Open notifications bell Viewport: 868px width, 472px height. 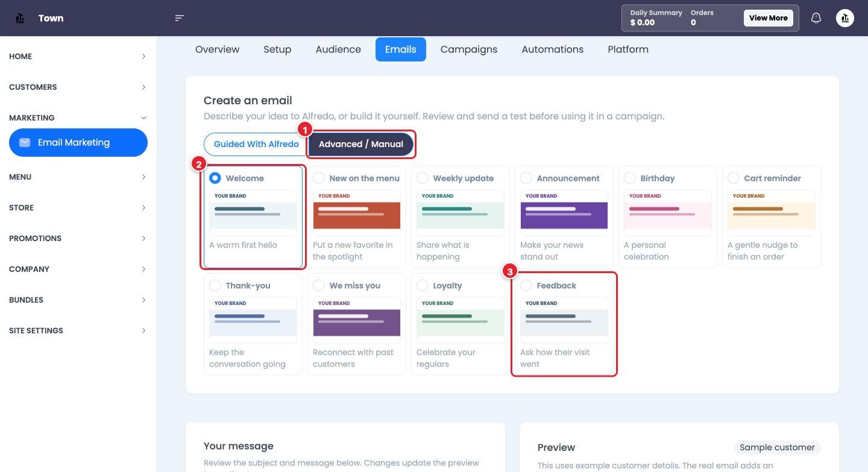[x=816, y=18]
